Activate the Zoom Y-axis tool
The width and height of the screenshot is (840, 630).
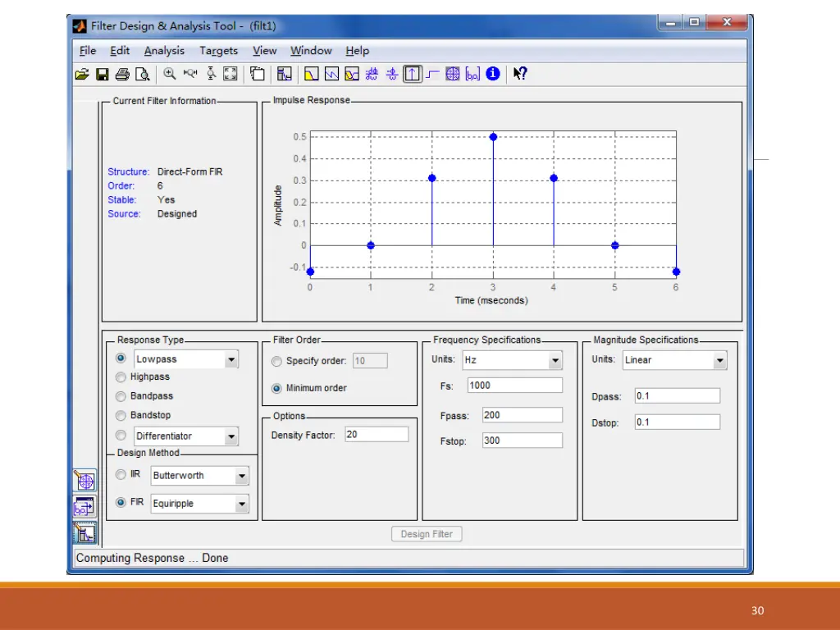pyautogui.click(x=211, y=74)
